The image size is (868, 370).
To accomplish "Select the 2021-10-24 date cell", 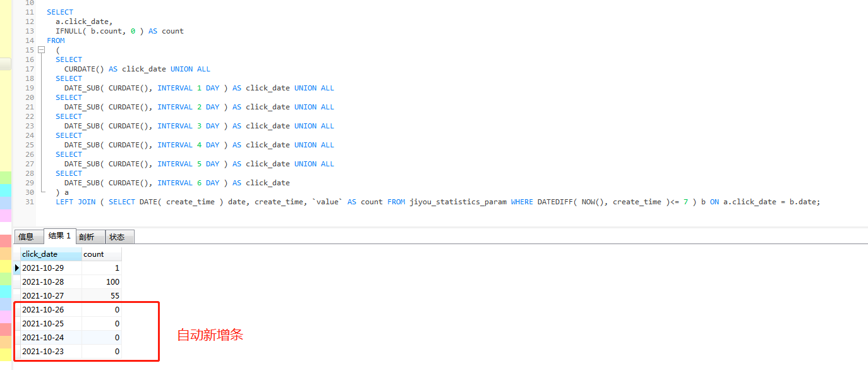I will pos(51,338).
